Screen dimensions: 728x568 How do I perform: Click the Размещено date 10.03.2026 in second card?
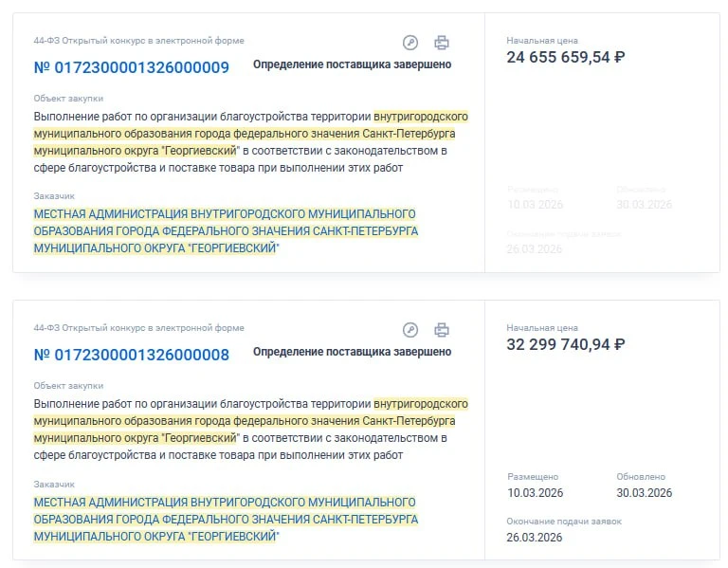tap(535, 493)
